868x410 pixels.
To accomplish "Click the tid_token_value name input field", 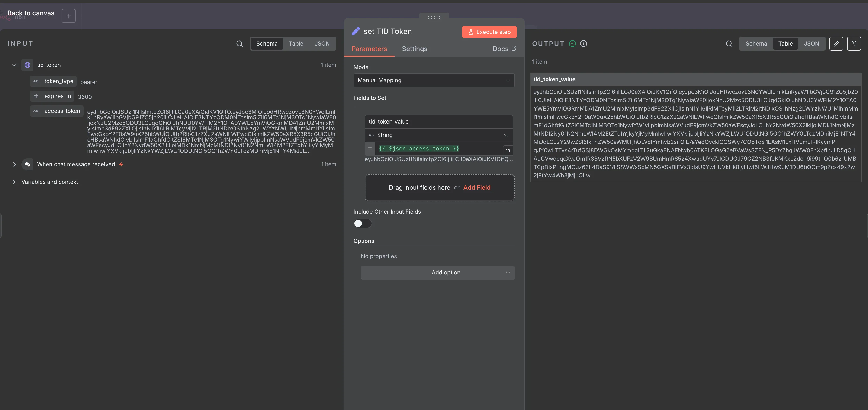I will point(439,122).
